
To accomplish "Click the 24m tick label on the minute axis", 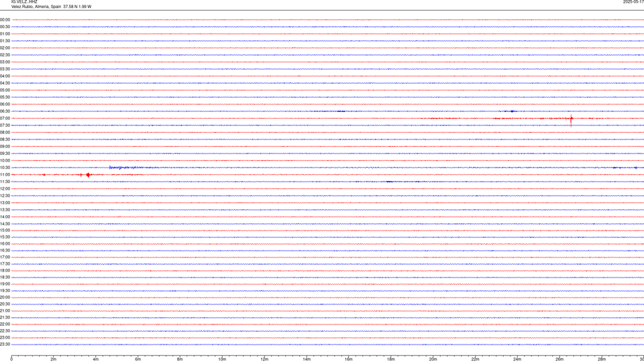I will coord(517,359).
